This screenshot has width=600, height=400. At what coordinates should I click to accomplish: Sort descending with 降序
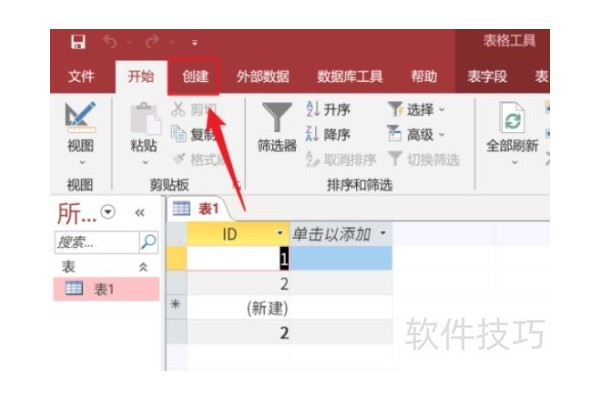(328, 134)
